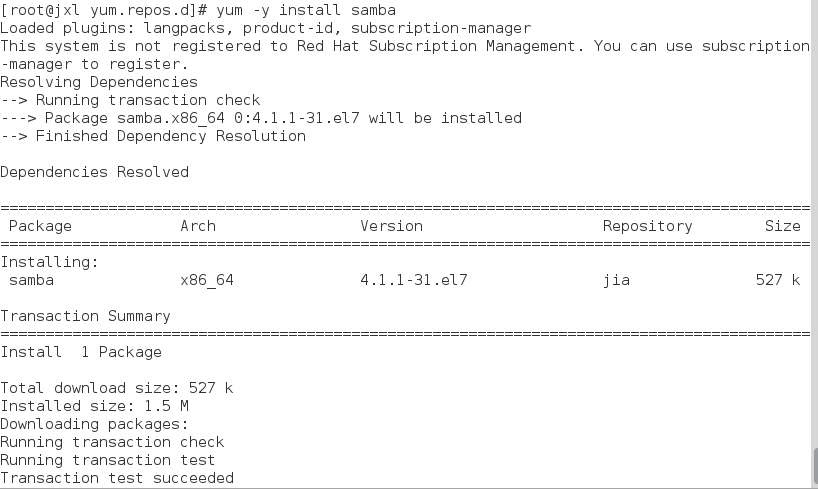Image resolution: width=818 pixels, height=489 pixels.
Task: Click the "Arch" column header
Action: (x=198, y=226)
